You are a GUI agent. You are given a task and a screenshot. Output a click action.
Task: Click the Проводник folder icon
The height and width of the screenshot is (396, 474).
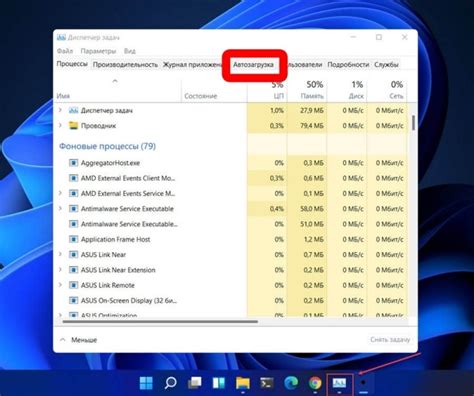(x=73, y=125)
